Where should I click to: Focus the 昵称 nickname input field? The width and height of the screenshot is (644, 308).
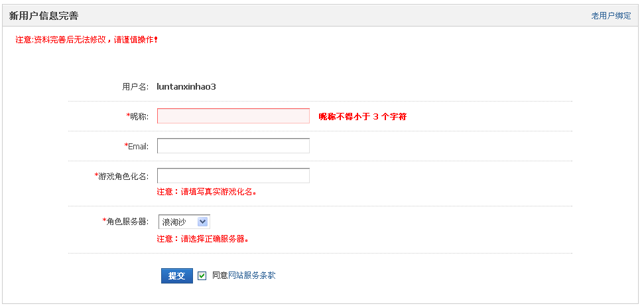pyautogui.click(x=233, y=116)
